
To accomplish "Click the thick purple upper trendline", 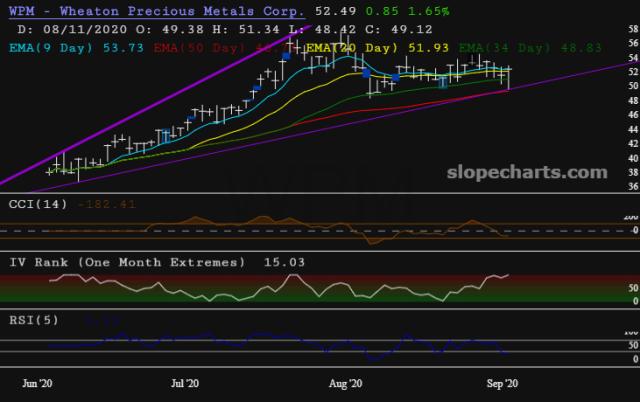I will (x=150, y=101).
